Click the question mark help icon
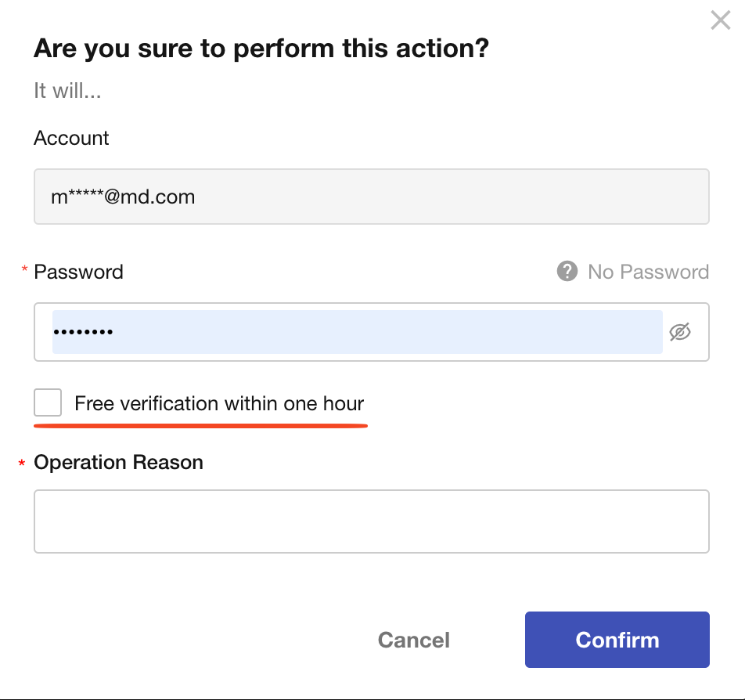 [x=567, y=272]
